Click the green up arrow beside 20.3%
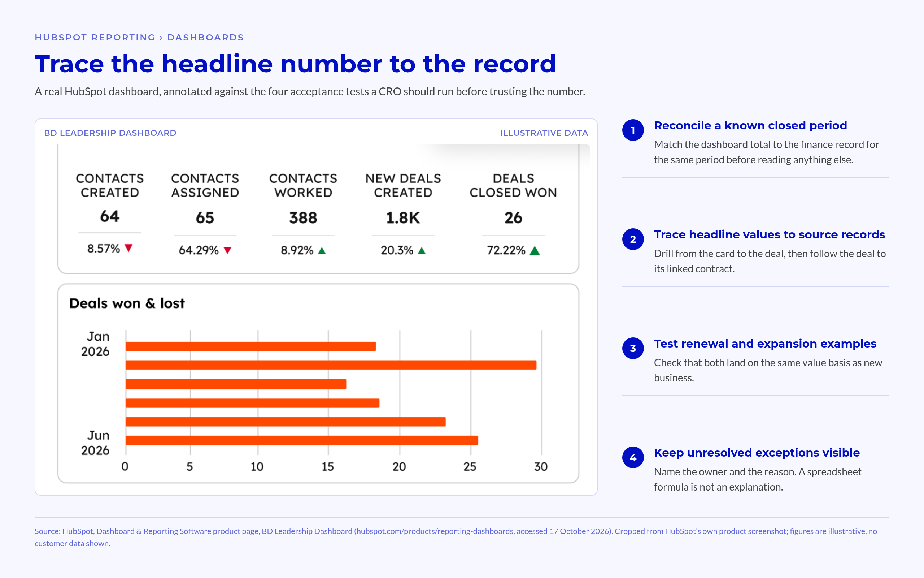 click(422, 250)
